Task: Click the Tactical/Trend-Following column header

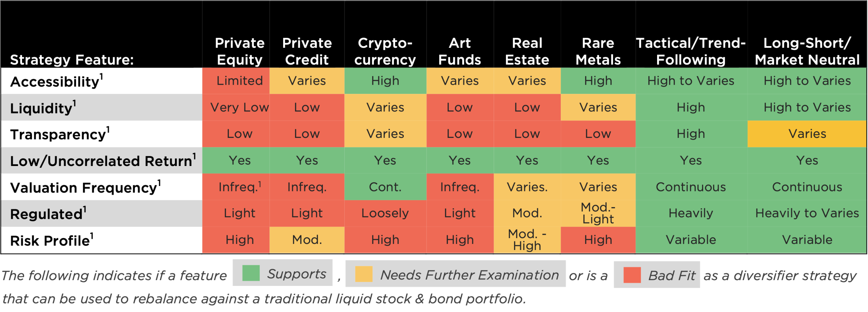Action: click(691, 51)
